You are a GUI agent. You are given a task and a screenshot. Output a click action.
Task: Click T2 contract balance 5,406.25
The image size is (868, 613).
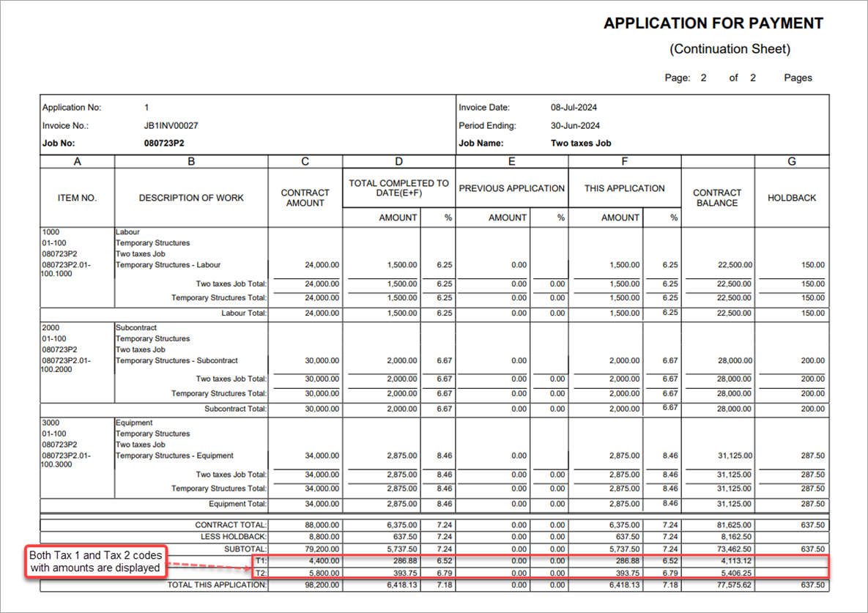click(x=735, y=573)
